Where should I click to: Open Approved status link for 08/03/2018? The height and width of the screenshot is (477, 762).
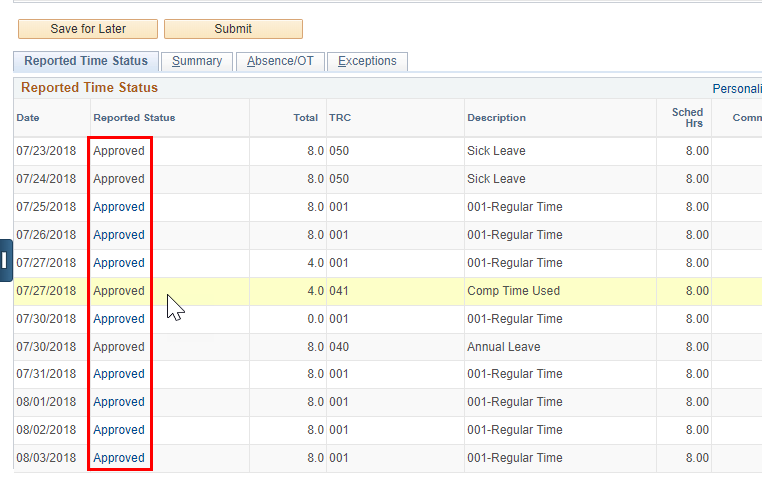tap(119, 458)
